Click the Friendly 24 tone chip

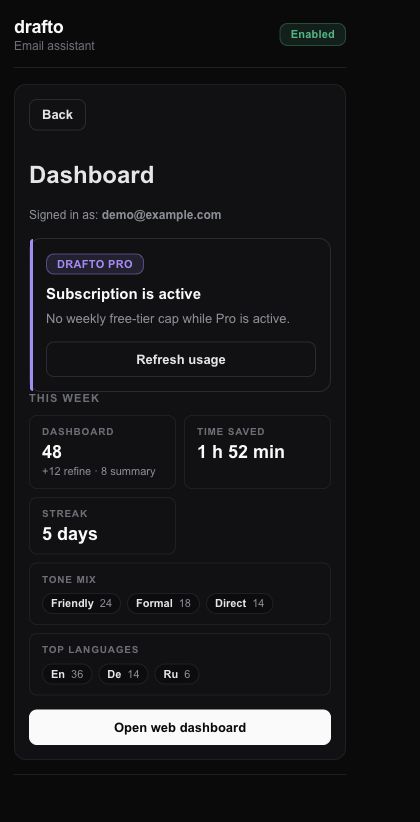tap(81, 603)
